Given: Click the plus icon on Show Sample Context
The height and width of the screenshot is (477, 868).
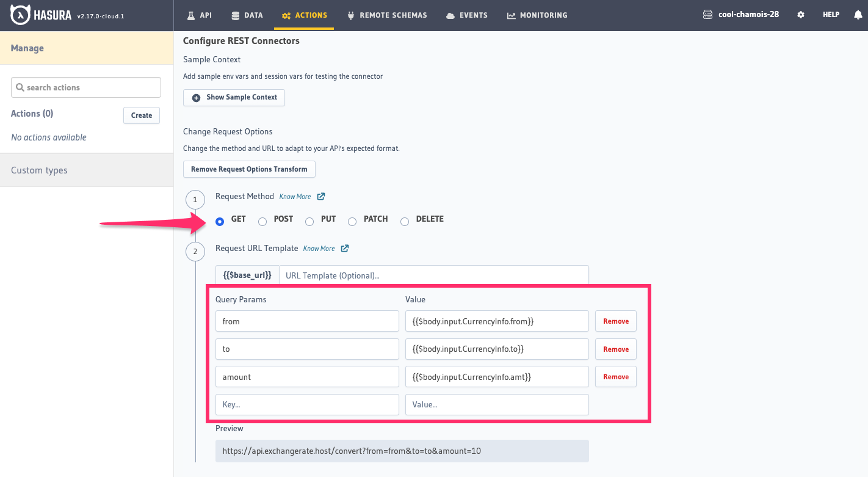Looking at the screenshot, I should point(195,97).
